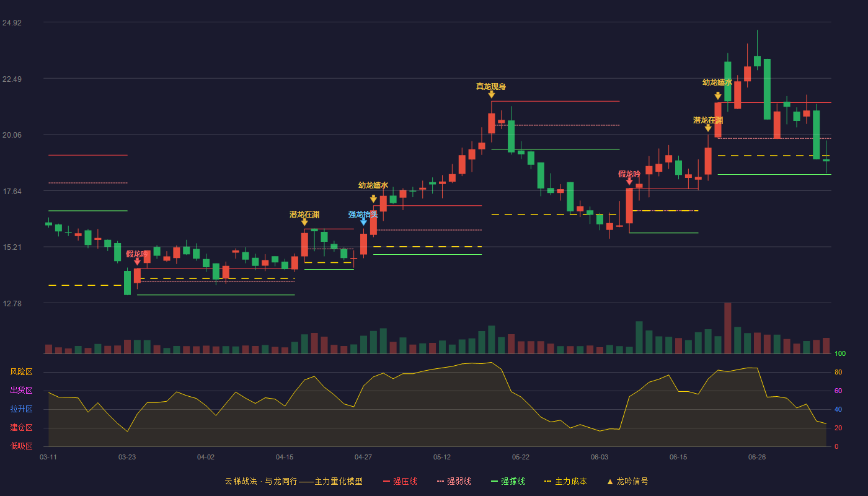Select the June 幼龙嬉水 signal marker

717,96
